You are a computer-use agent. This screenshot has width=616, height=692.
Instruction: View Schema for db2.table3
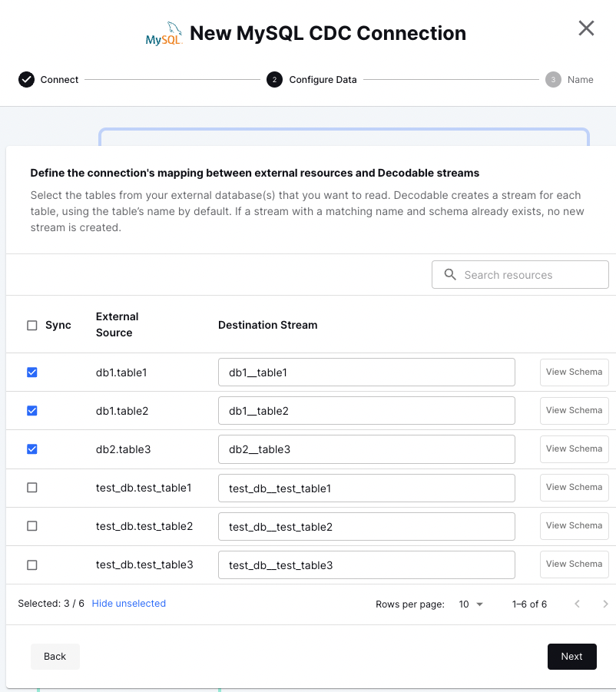click(574, 449)
